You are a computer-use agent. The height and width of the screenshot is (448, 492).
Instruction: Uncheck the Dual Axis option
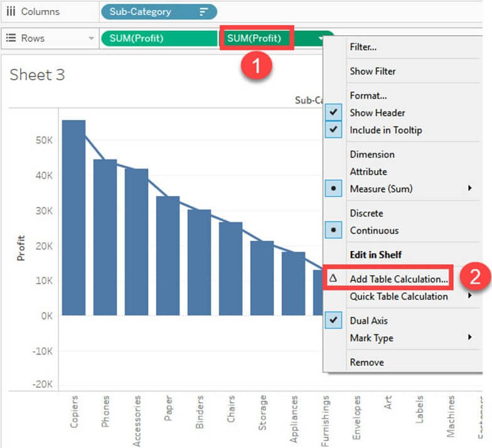point(333,321)
